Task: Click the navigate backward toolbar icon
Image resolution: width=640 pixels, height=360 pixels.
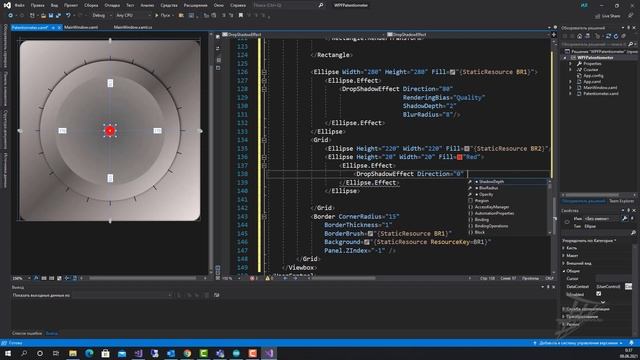Action: coord(11,16)
